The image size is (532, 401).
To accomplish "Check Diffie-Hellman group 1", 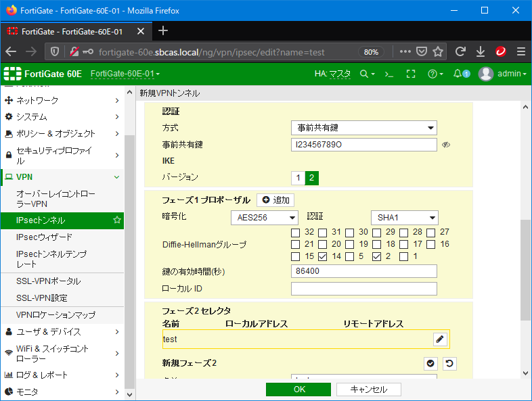I will [404, 256].
